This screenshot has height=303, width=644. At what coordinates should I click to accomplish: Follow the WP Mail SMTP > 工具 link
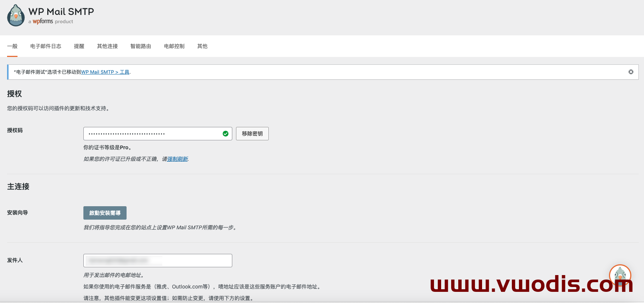coord(105,72)
